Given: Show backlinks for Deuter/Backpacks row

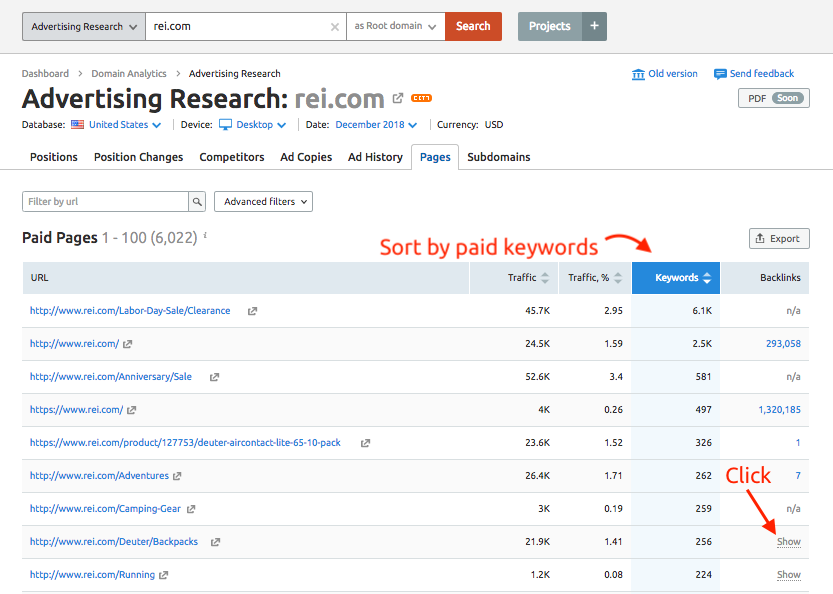Looking at the screenshot, I should pyautogui.click(x=788, y=542).
